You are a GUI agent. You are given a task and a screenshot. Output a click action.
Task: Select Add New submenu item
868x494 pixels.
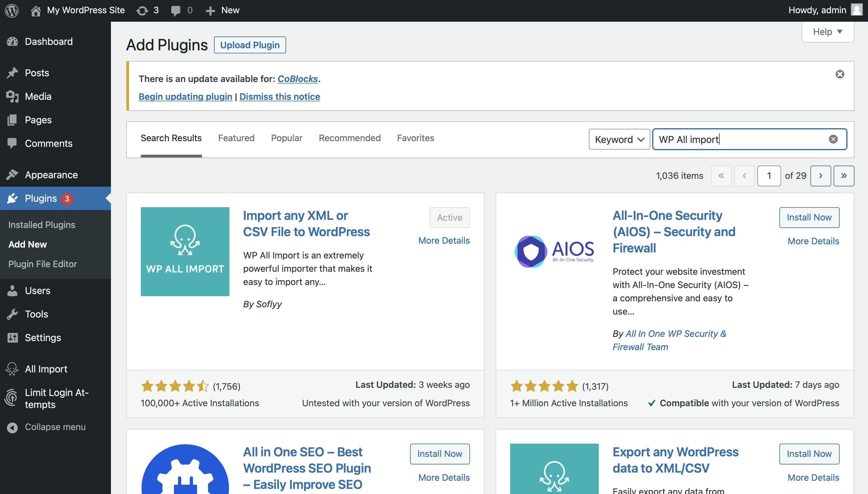tap(27, 244)
